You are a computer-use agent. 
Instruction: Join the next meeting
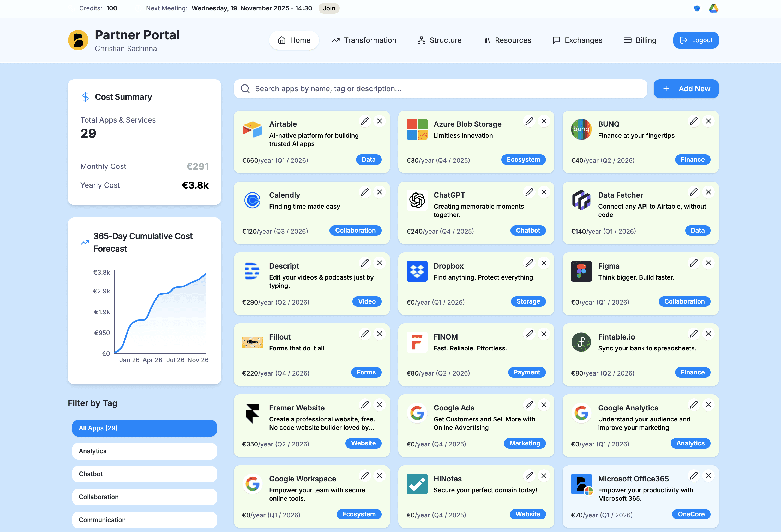click(329, 8)
